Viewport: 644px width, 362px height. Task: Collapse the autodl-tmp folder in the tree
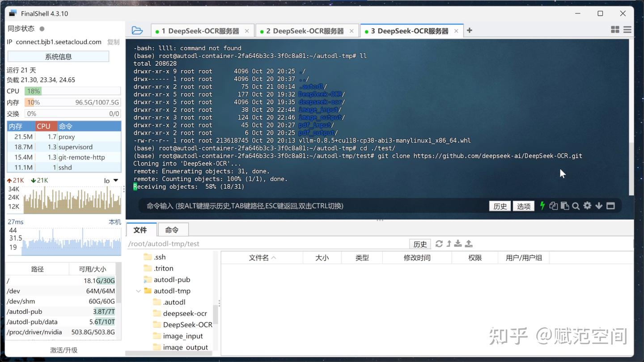click(139, 290)
